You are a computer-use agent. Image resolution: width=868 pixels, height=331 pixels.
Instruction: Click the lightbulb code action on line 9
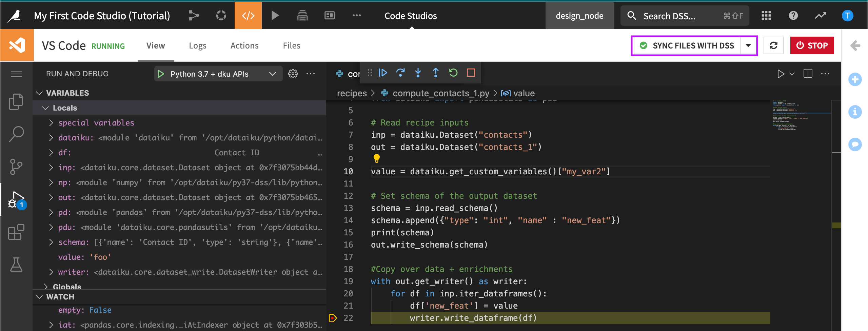click(376, 158)
